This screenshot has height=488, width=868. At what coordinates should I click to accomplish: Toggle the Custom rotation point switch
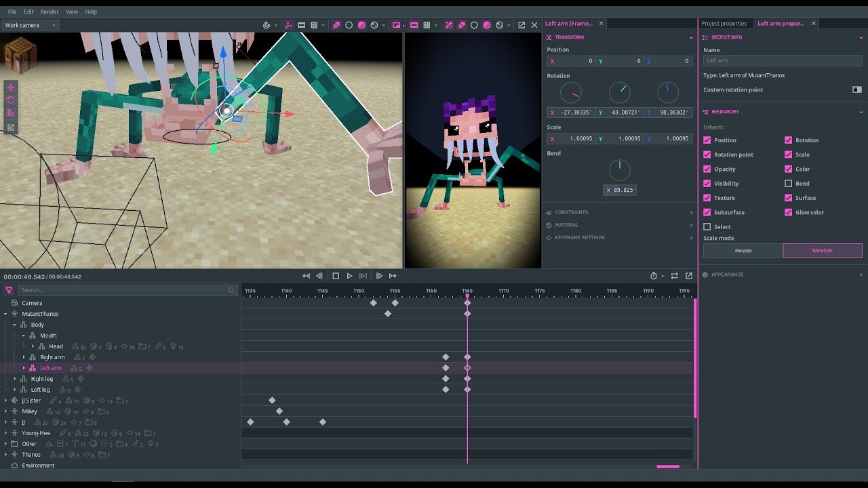pos(857,89)
